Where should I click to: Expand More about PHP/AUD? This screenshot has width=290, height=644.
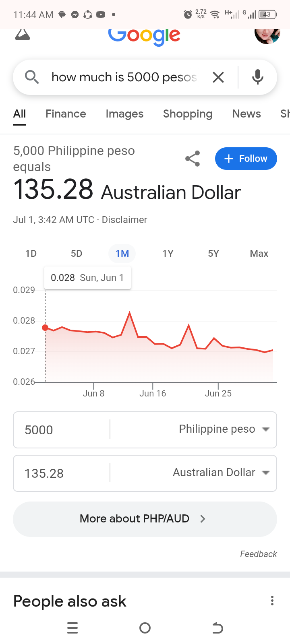145,519
